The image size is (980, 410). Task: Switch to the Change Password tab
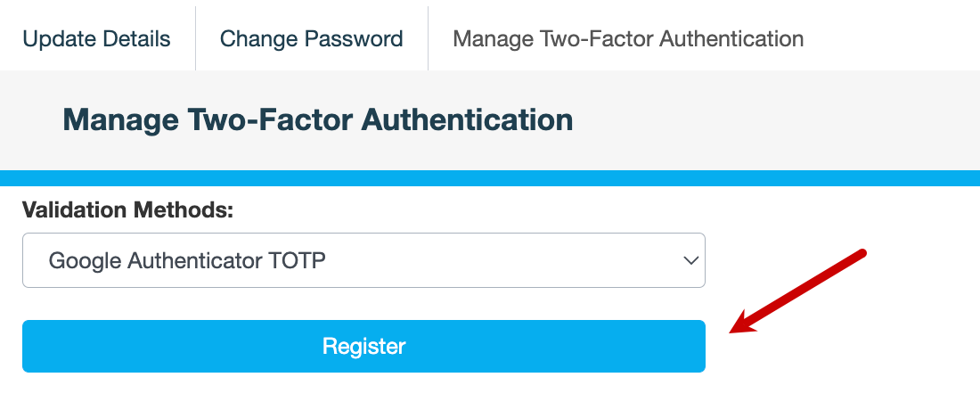(311, 39)
